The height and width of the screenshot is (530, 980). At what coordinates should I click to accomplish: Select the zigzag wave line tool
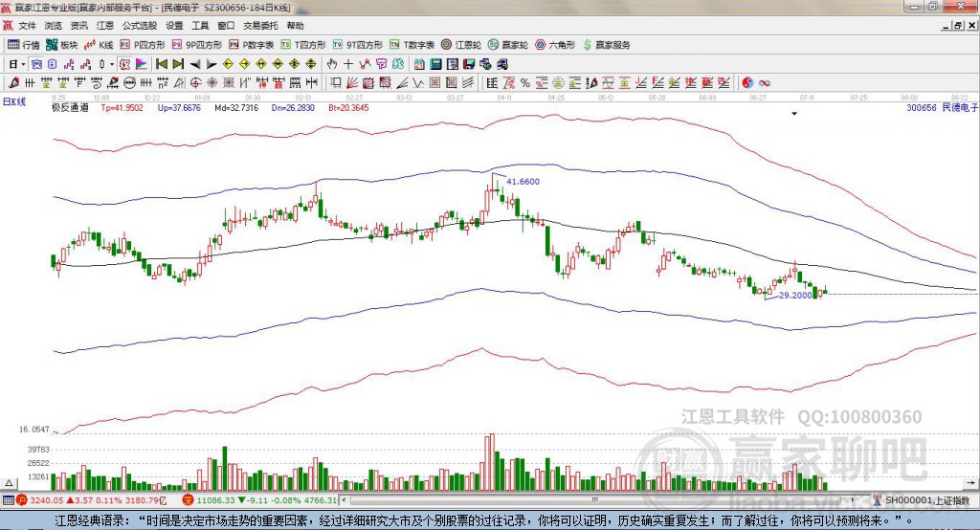pyautogui.click(x=418, y=82)
